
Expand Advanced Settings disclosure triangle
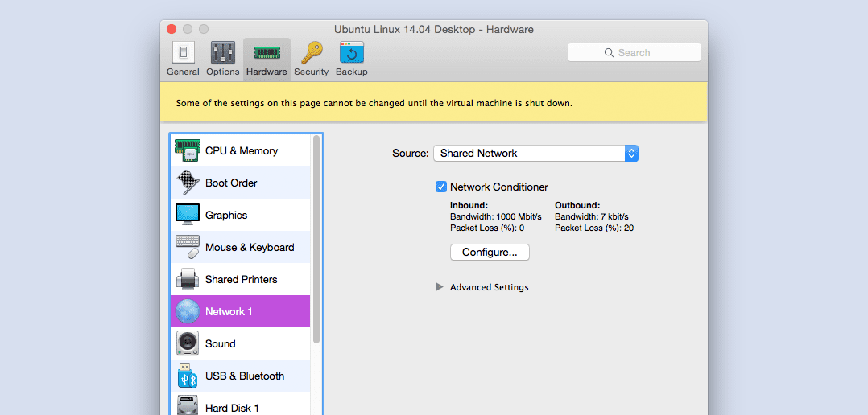coord(440,287)
